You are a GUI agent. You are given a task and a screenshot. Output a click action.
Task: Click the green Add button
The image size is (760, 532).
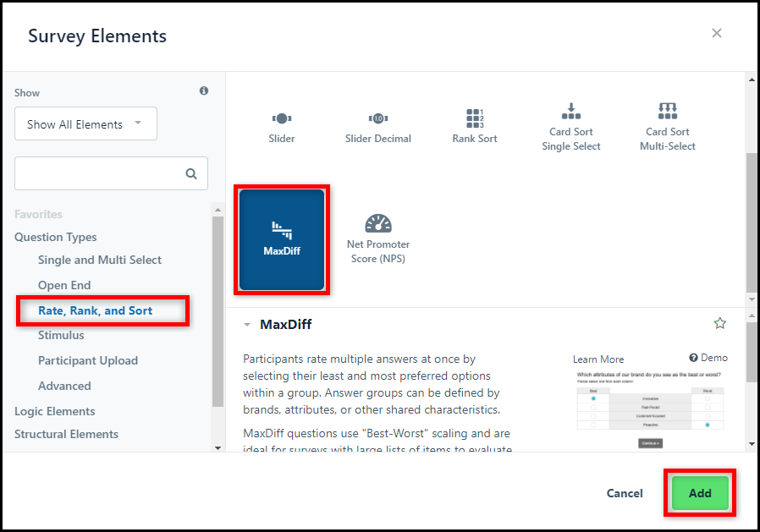(x=700, y=493)
